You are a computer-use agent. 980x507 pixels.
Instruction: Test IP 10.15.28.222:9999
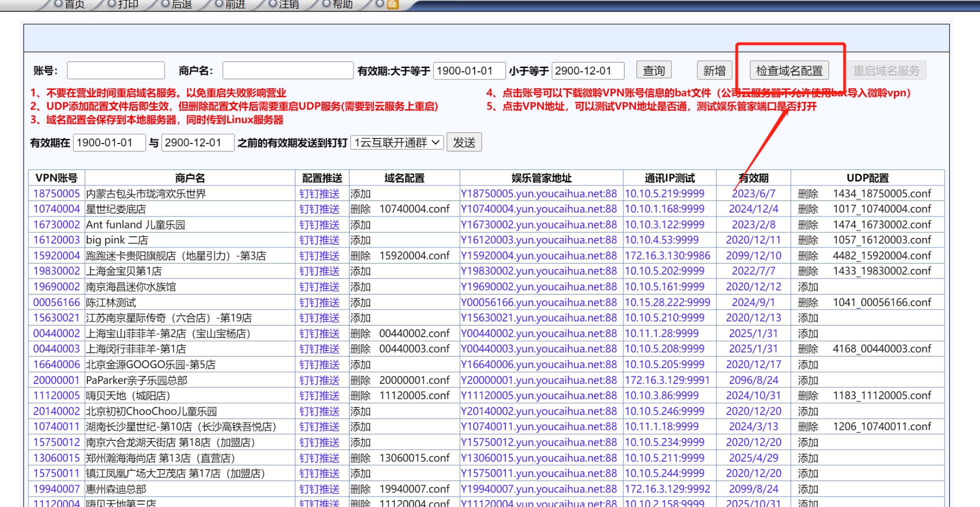[667, 302]
